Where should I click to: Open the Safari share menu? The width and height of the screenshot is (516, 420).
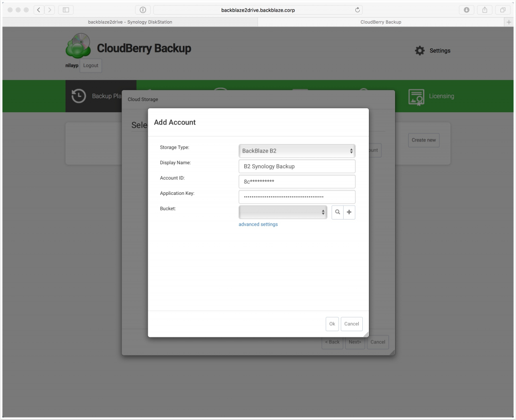[x=485, y=10]
